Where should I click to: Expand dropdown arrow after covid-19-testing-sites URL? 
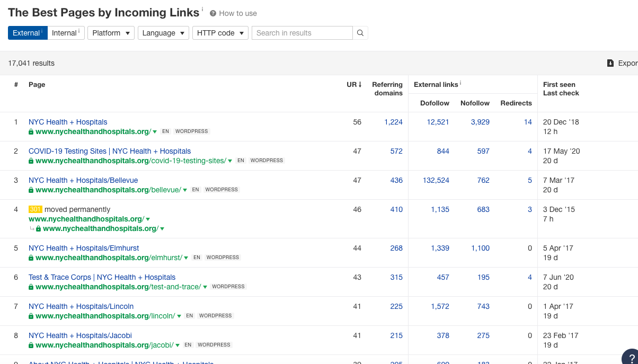pos(231,161)
